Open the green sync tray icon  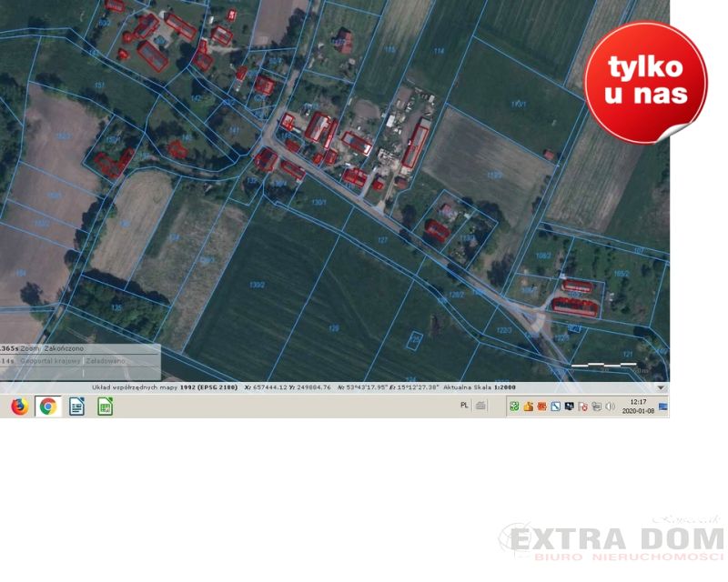point(514,406)
